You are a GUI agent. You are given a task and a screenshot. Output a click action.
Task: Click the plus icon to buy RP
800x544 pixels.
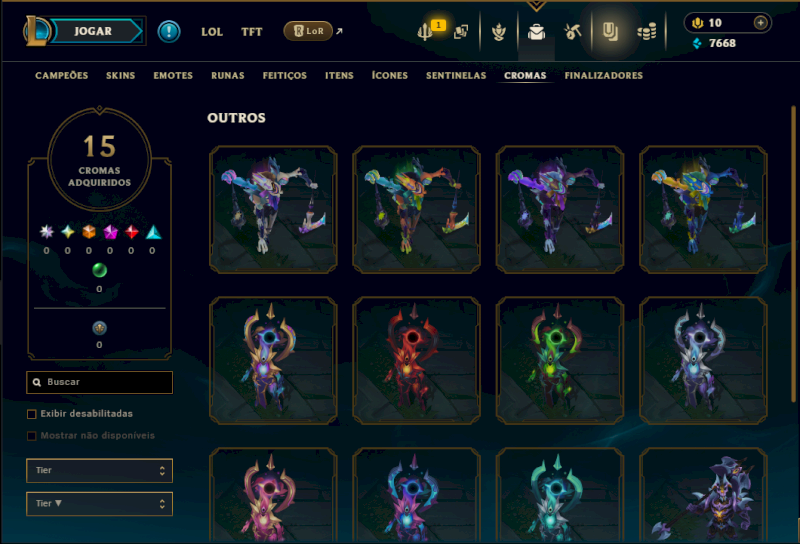[x=760, y=22]
